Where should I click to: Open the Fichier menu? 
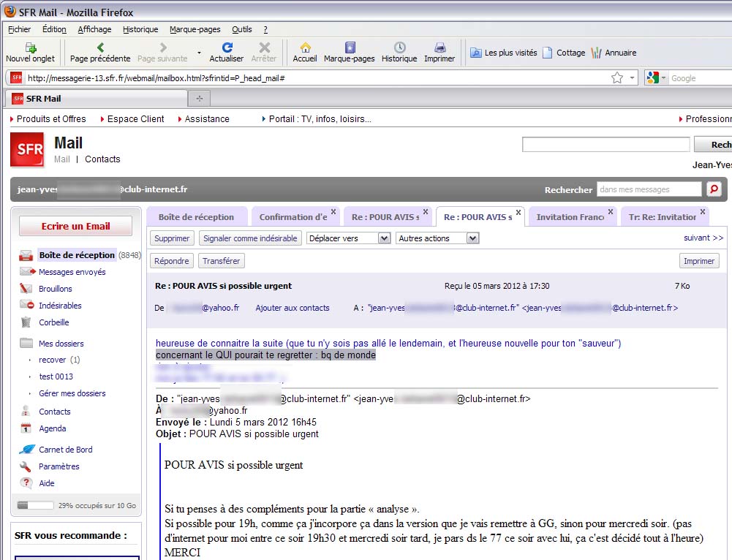pos(19,29)
